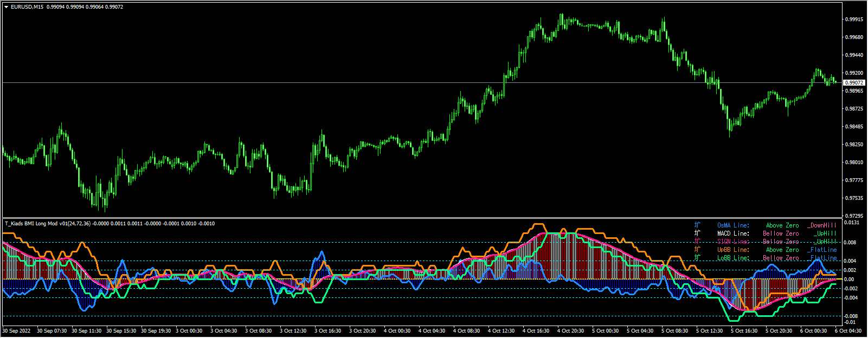This screenshot has height=338, width=868.
Task: Select the 'LoBB Line:' legend label
Action: [733, 258]
